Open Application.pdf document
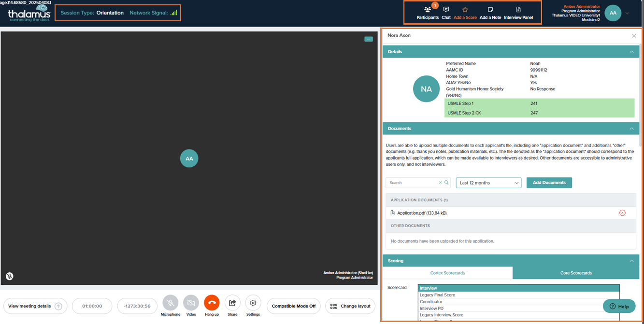This screenshot has height=324, width=644. pos(421,213)
